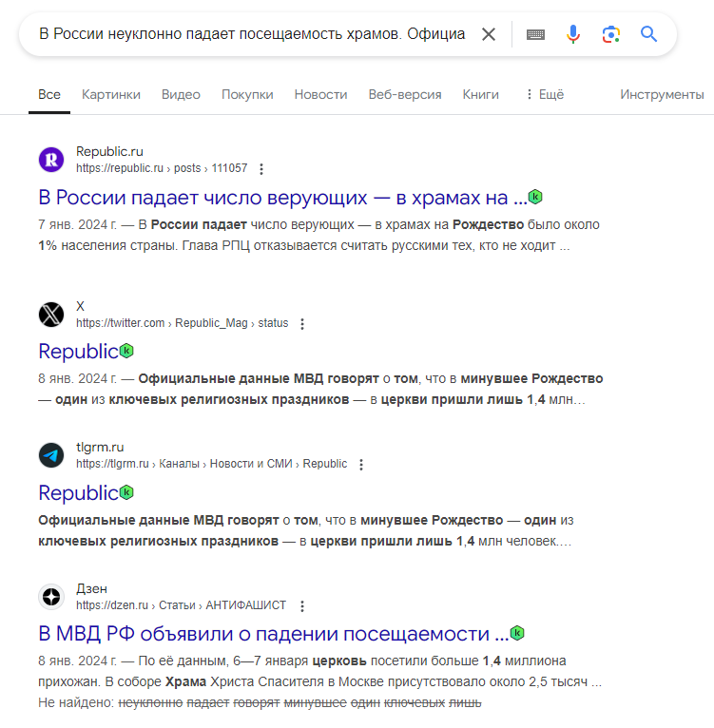Open three-dot menu for republic.ru result

(261, 169)
